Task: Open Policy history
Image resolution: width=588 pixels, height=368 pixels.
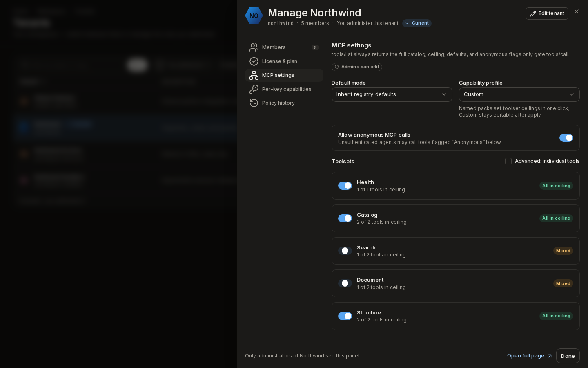Action: pos(284,103)
